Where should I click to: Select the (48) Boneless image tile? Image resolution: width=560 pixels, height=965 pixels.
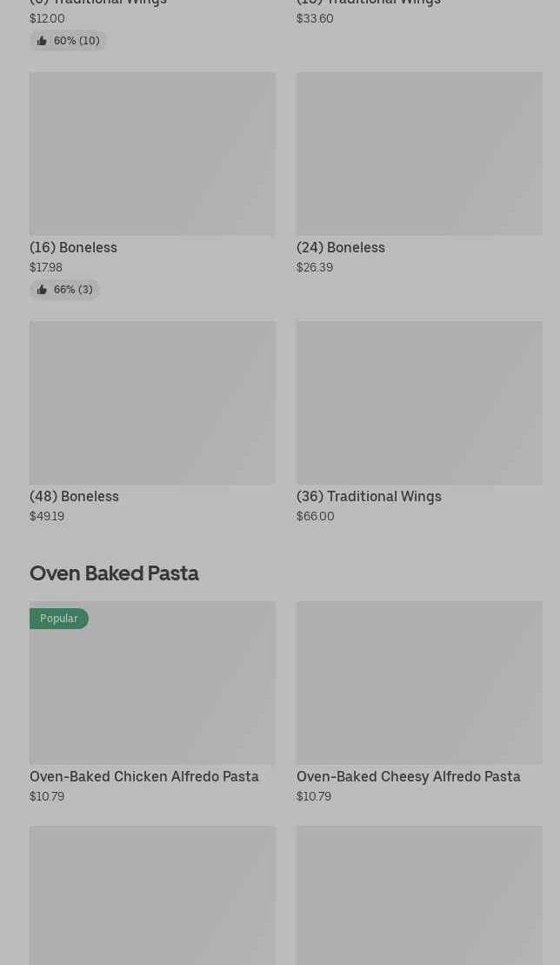coord(152,402)
